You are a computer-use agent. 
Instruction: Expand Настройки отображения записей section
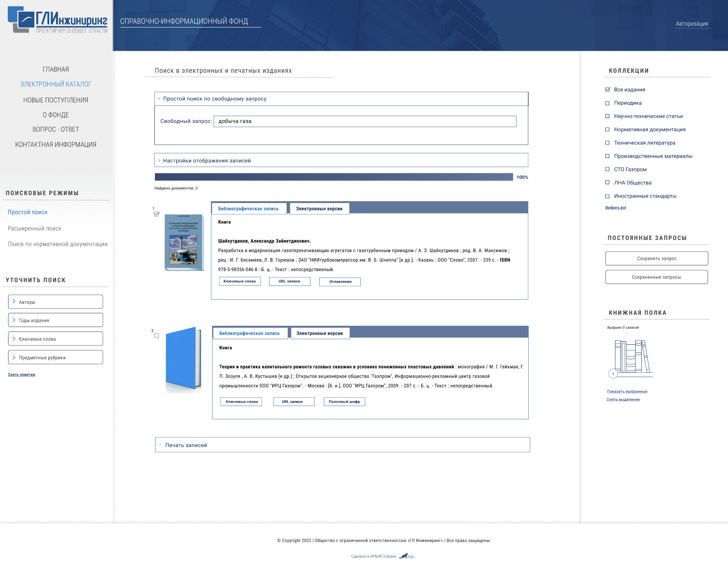[x=207, y=160]
